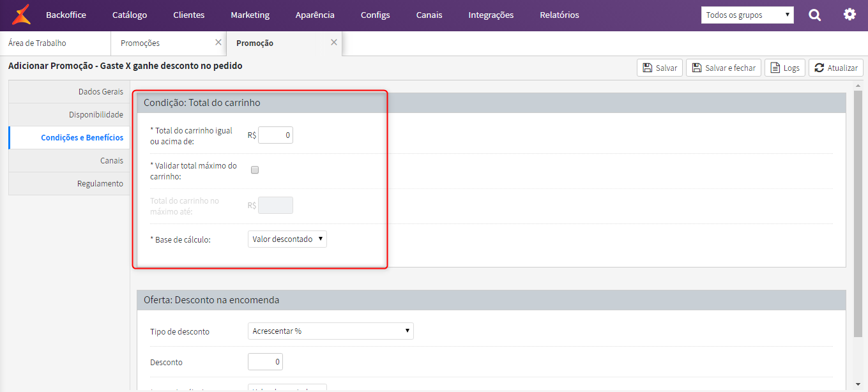Viewport: 868px width, 392px height.
Task: Click the Desconto value field
Action: coord(265,362)
